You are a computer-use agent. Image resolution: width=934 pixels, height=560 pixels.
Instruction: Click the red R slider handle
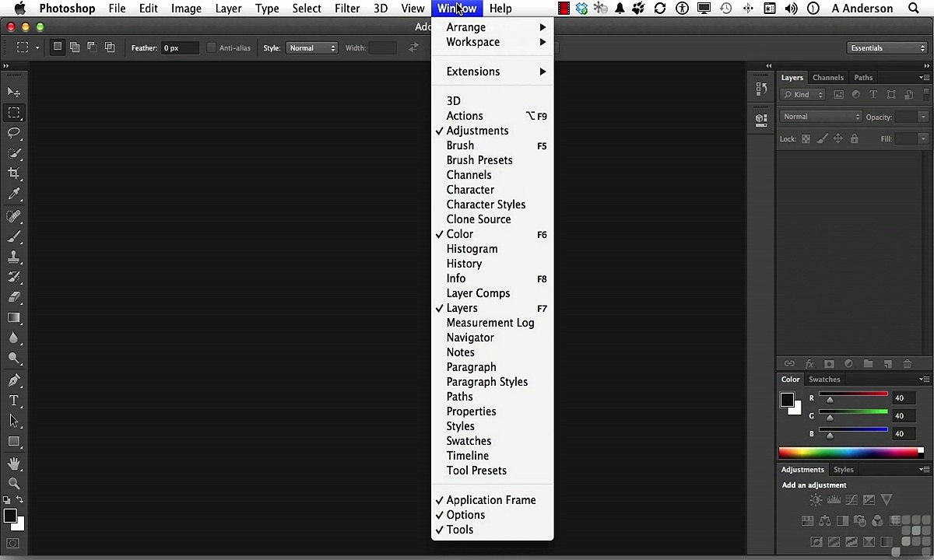tap(830, 400)
